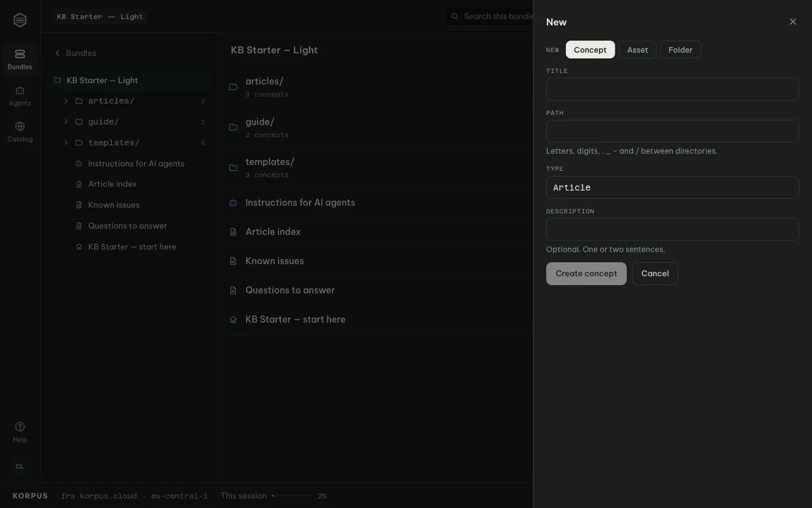Open the Agents sidebar section
The image size is (812, 508).
20,96
